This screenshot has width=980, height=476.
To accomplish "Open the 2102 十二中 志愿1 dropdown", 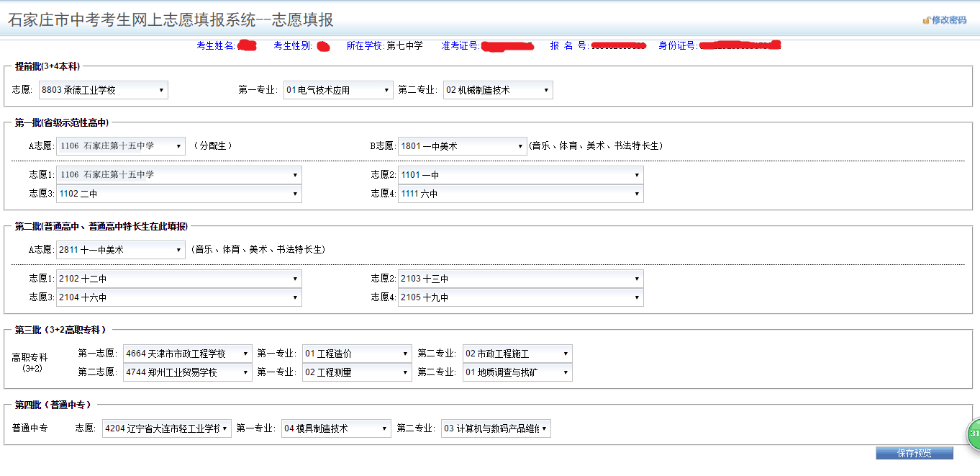I will pyautogui.click(x=178, y=279).
